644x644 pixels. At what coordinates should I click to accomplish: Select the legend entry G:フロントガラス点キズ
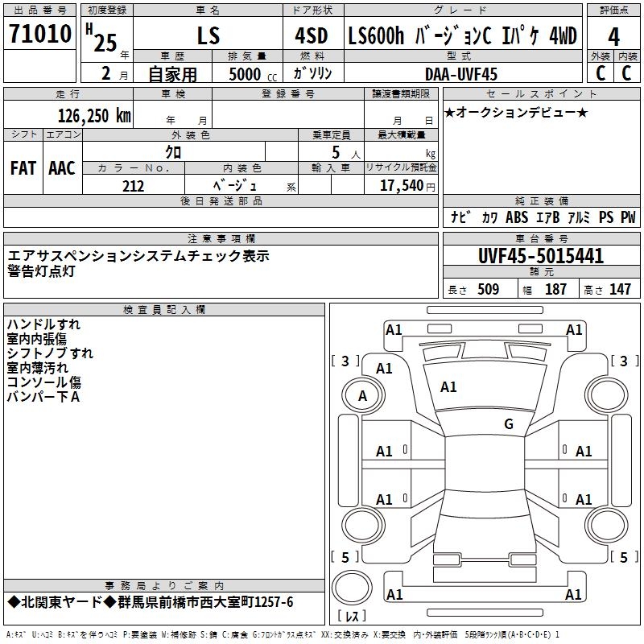coord(283,635)
